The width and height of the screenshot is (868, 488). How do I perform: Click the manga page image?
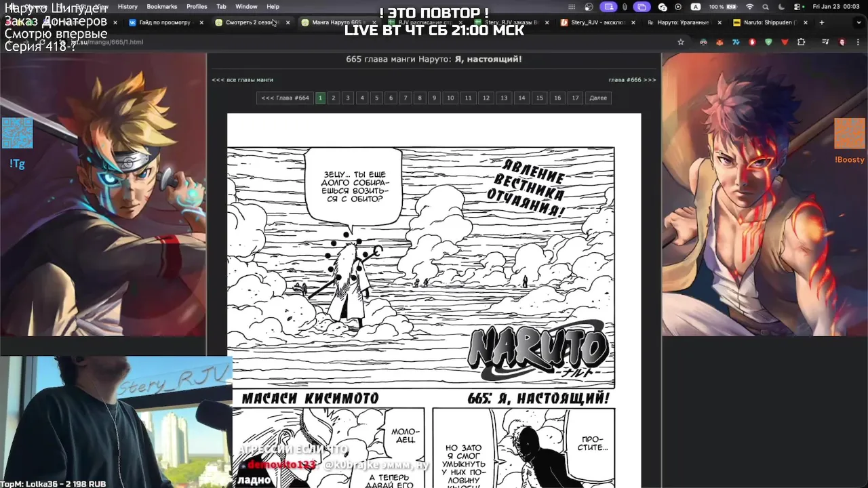click(434, 300)
